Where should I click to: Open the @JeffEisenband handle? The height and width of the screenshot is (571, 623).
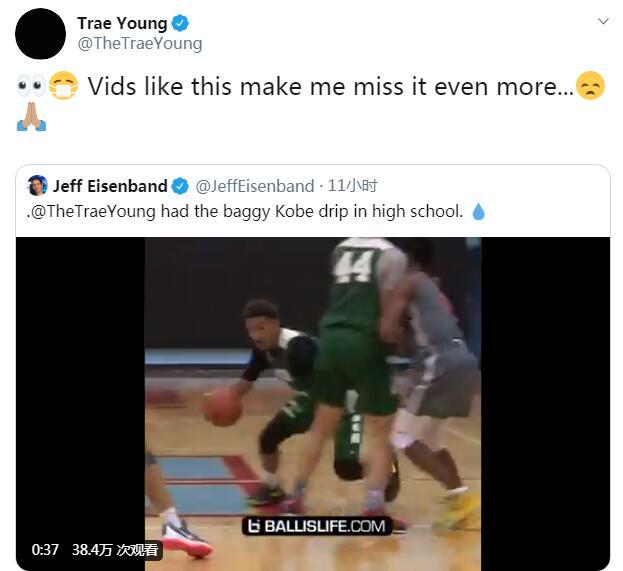255,186
